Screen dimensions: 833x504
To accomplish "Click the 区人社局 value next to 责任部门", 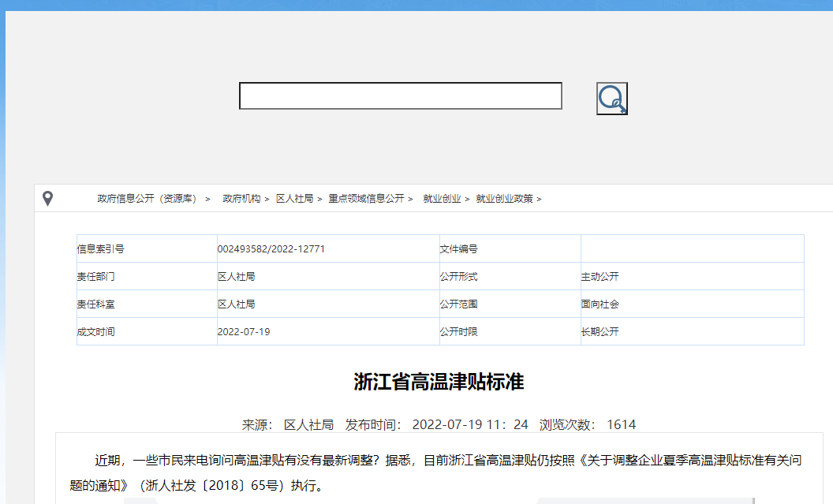I will tap(237, 277).
